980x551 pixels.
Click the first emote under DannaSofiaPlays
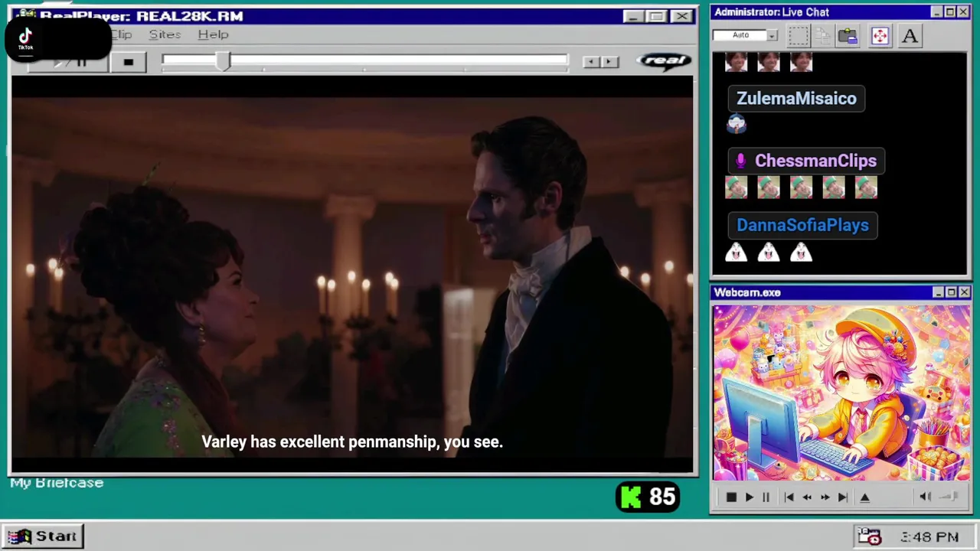(736, 252)
